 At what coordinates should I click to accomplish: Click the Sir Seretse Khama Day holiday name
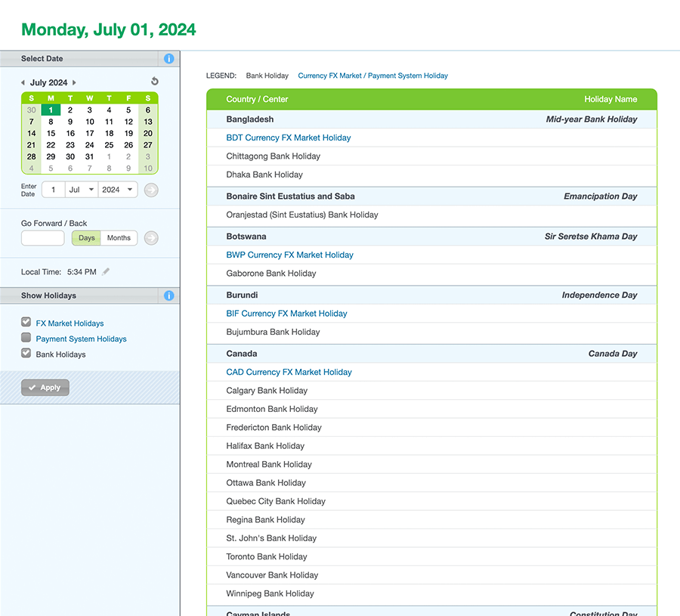[x=591, y=237]
